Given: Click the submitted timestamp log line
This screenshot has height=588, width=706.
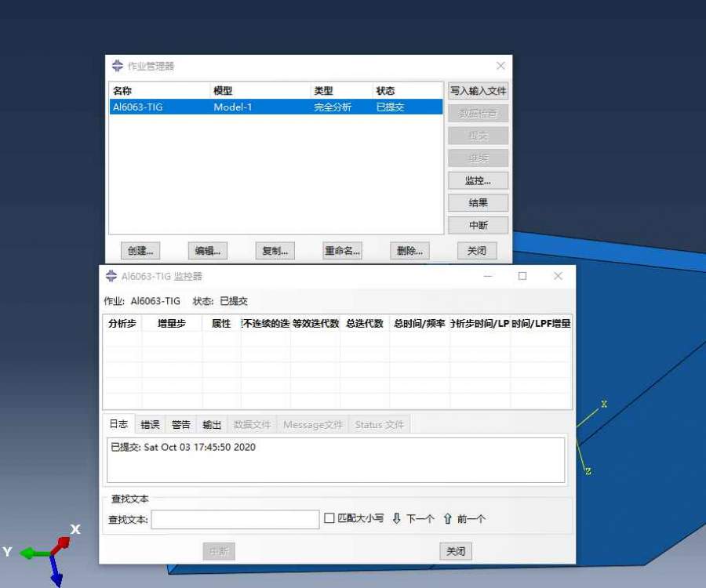Looking at the screenshot, I should [x=184, y=447].
